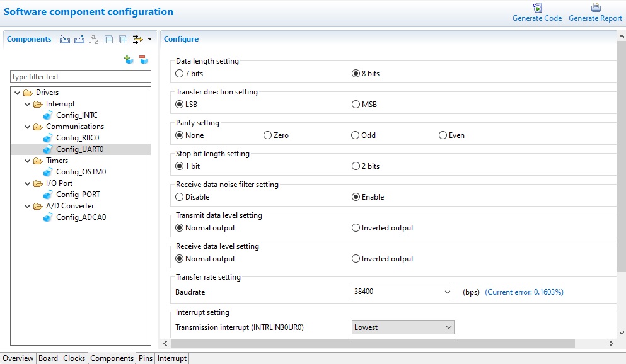Choose MSB transfer direction
The width and height of the screenshot is (626, 364).
tap(356, 105)
